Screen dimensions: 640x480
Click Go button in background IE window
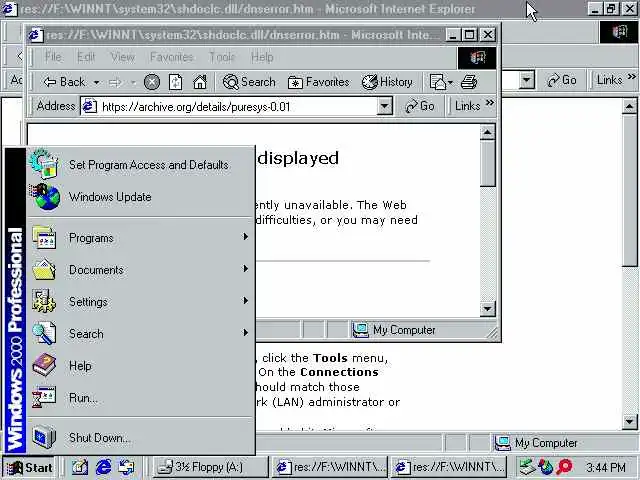point(562,80)
